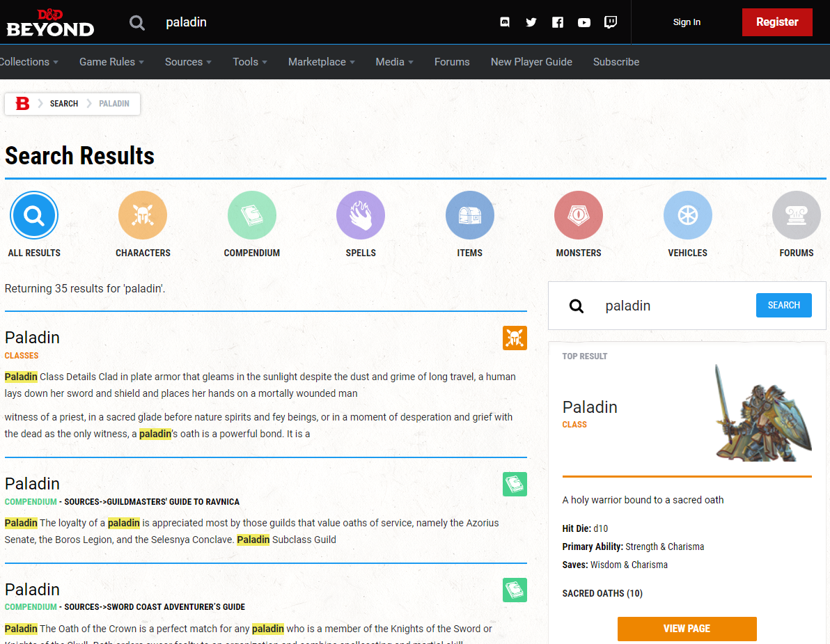830x644 pixels.
Task: Expand the Game Rules dropdown
Action: 111,62
